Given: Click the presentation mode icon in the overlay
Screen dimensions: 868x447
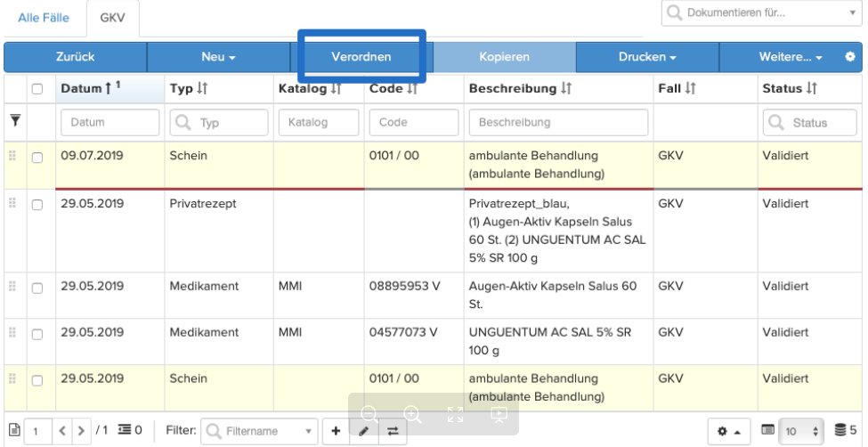Looking at the screenshot, I should tap(499, 414).
